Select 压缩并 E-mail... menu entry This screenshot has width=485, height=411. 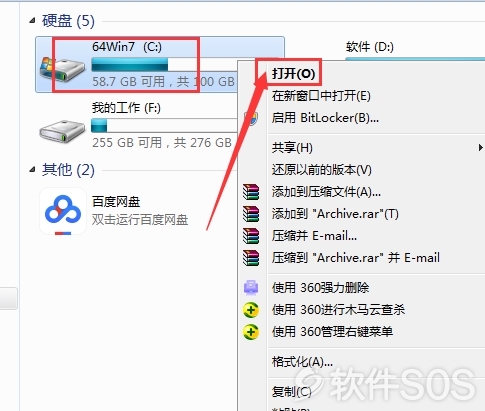click(x=314, y=236)
